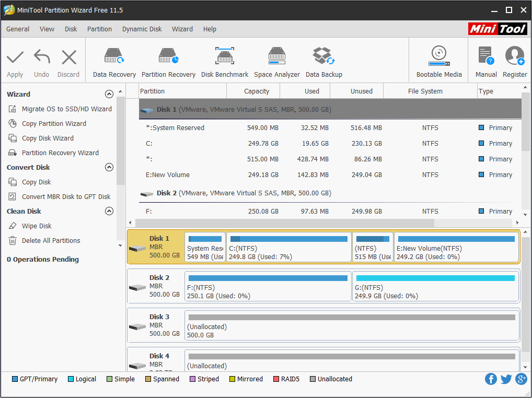Click the Disk 3 drive icon
This screenshot has height=398, width=532.
(x=137, y=327)
